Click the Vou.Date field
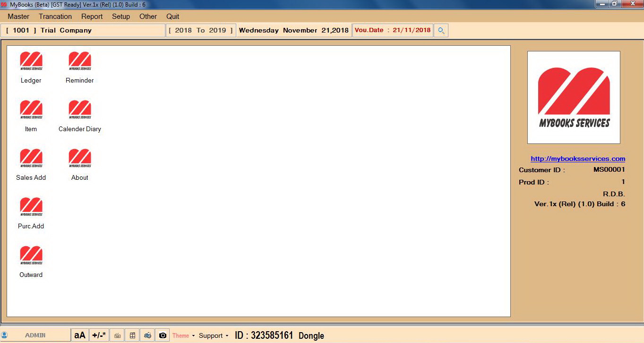644x343 pixels. (x=393, y=30)
